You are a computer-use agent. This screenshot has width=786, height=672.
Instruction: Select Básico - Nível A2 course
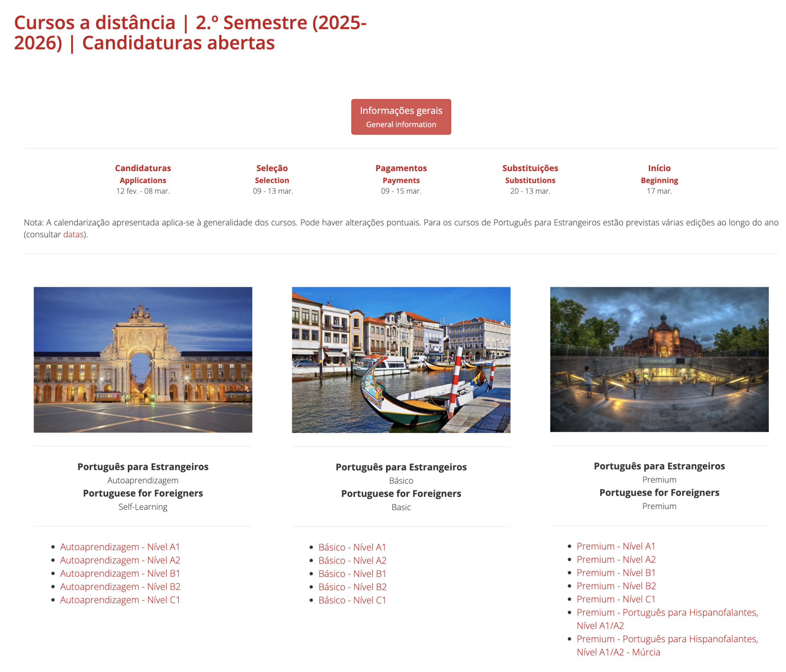[x=352, y=560]
